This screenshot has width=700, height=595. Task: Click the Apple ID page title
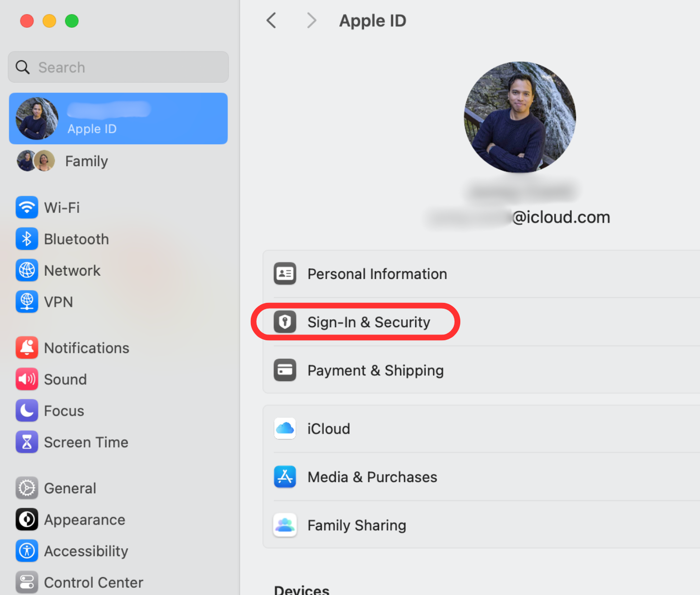[373, 20]
